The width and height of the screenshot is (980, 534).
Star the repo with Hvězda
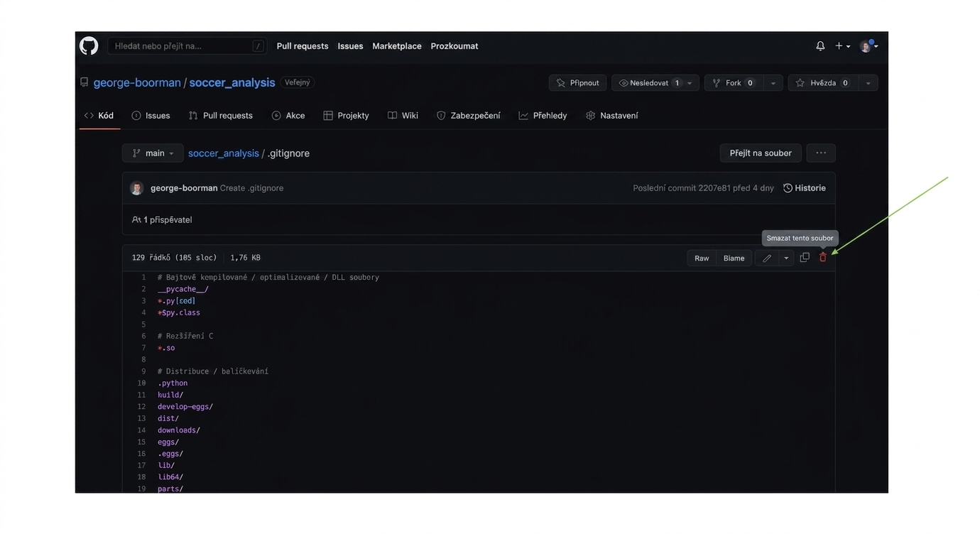(x=823, y=83)
